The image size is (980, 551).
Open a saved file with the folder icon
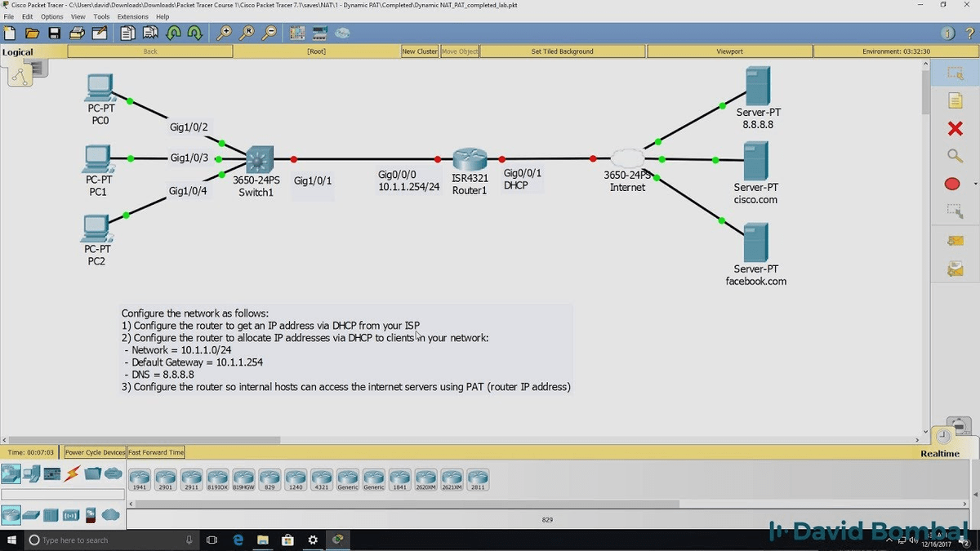[33, 33]
